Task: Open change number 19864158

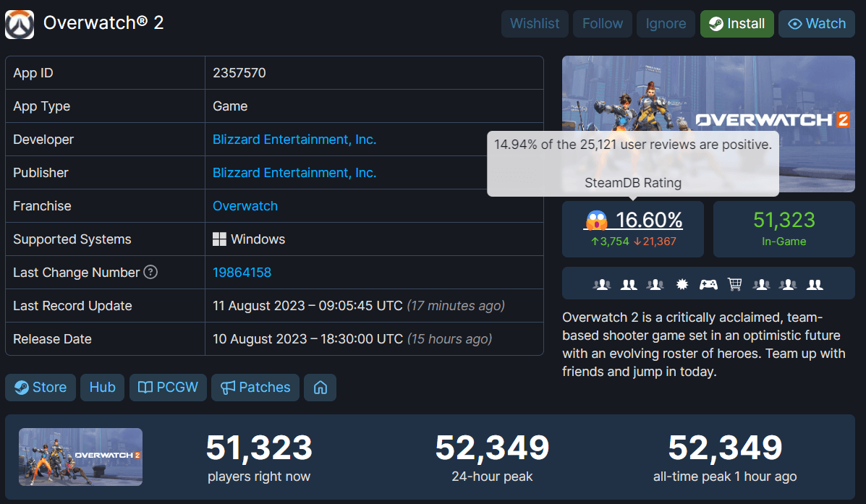Action: [242, 272]
